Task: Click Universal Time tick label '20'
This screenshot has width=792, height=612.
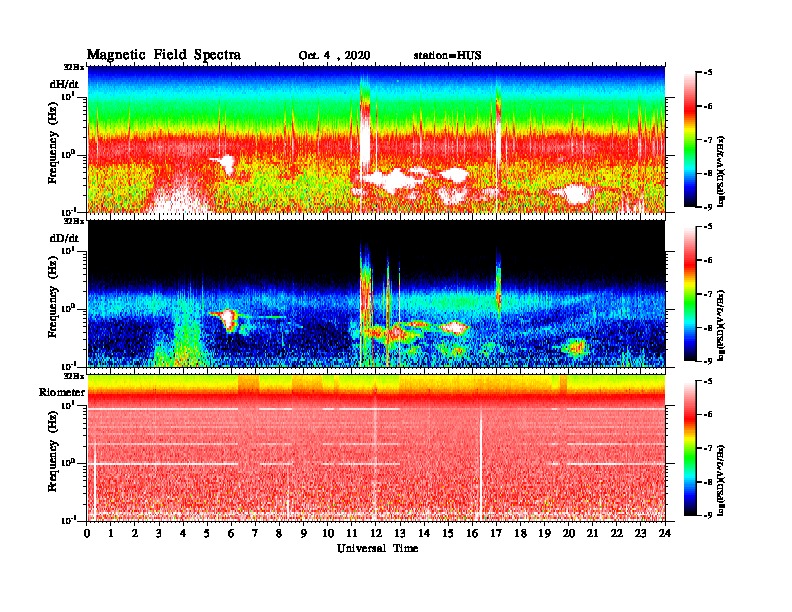Action: pyautogui.click(x=569, y=533)
